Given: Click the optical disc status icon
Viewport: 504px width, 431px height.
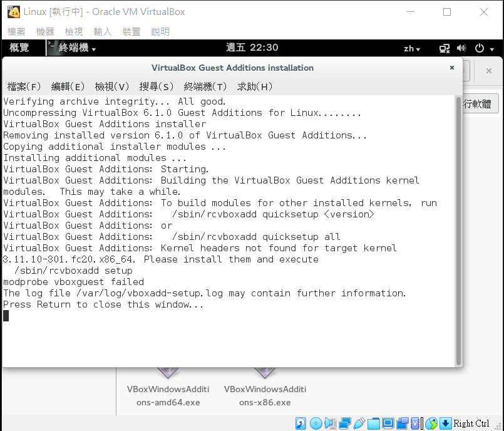Looking at the screenshot, I should (x=316, y=423).
